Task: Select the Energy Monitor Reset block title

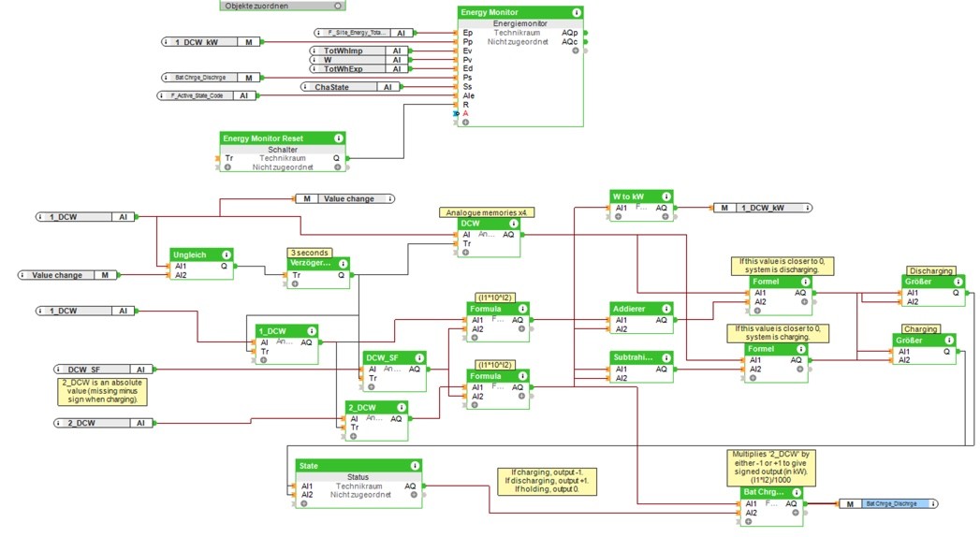Action: [x=263, y=138]
